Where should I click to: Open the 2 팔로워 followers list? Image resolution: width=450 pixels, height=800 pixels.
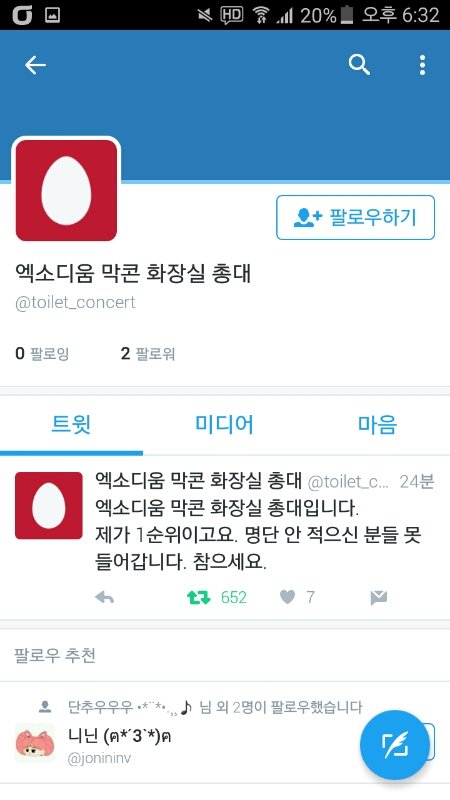148,353
